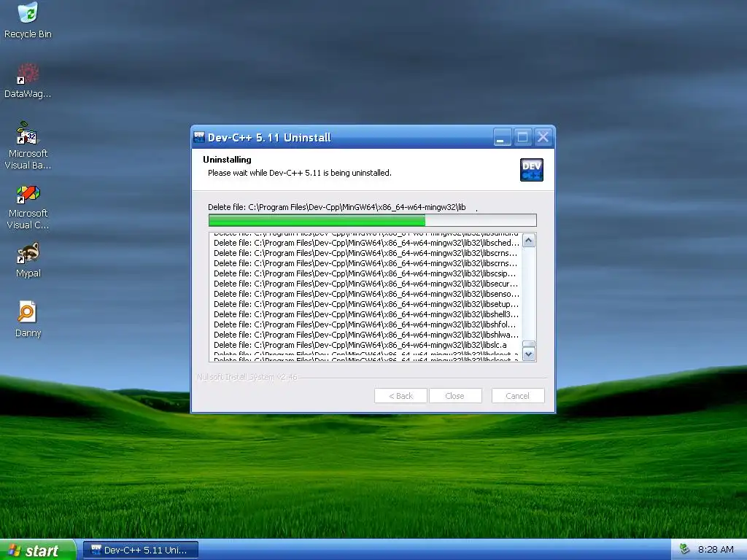
Task: Select the log line ending libslc.a
Action: click(x=360, y=345)
